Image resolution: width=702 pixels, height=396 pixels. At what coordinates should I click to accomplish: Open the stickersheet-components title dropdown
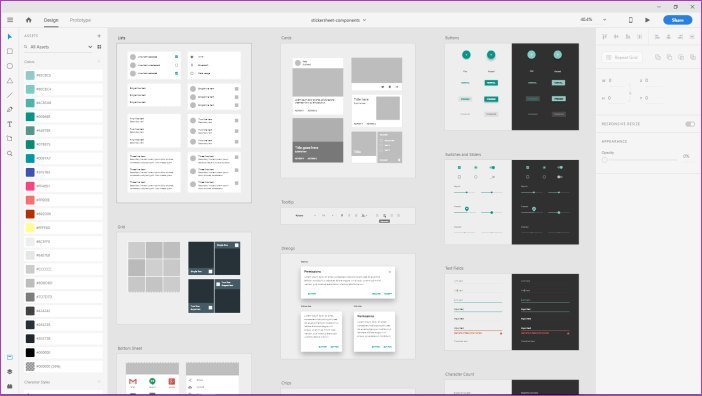click(364, 20)
